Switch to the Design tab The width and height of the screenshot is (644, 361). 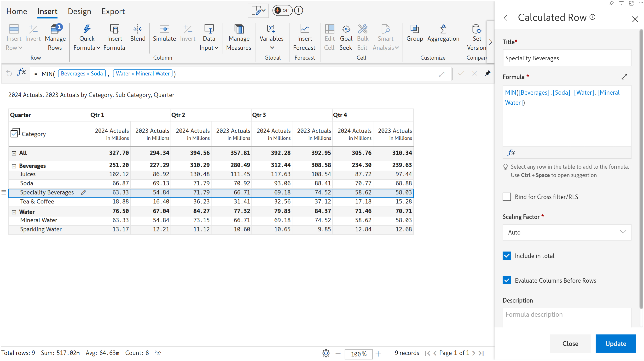[x=79, y=11]
